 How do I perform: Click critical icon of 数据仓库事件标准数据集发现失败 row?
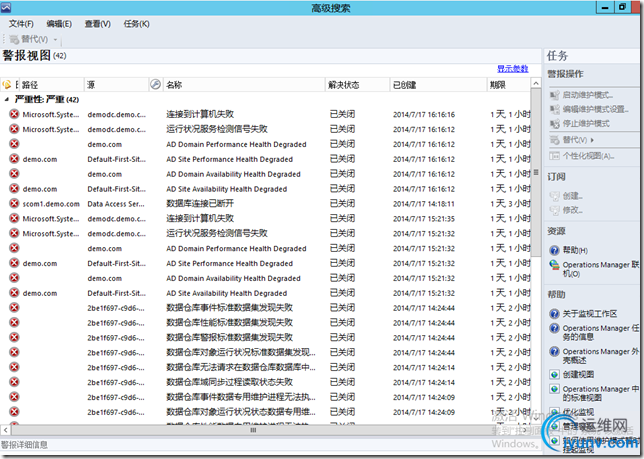point(14,308)
